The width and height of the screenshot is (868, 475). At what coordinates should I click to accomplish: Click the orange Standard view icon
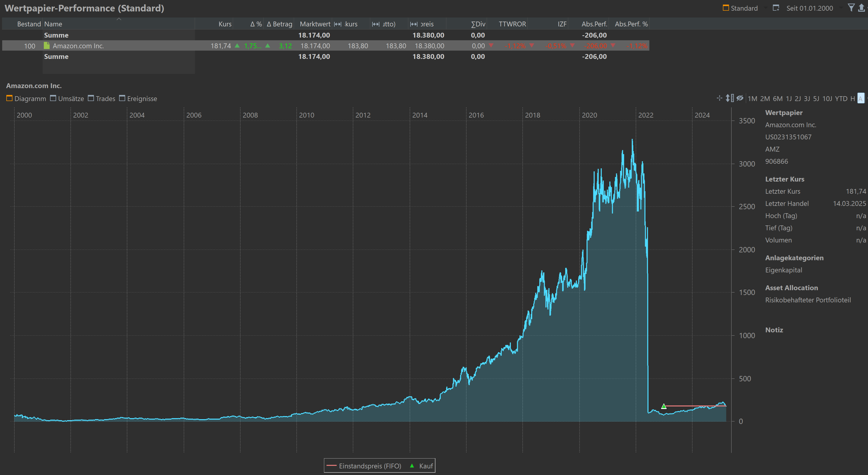point(726,8)
